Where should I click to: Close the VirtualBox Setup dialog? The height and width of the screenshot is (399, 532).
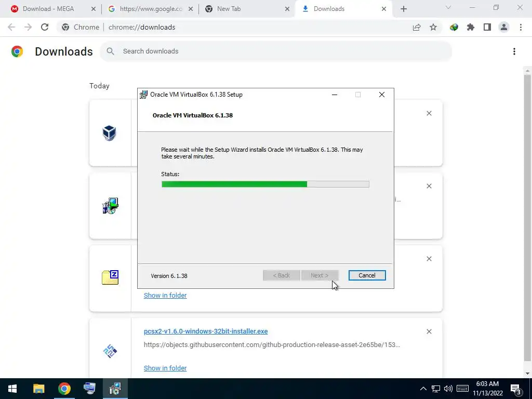click(382, 95)
